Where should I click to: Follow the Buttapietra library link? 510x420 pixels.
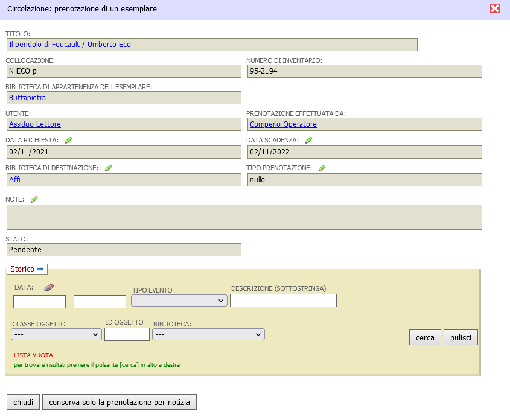click(x=27, y=98)
